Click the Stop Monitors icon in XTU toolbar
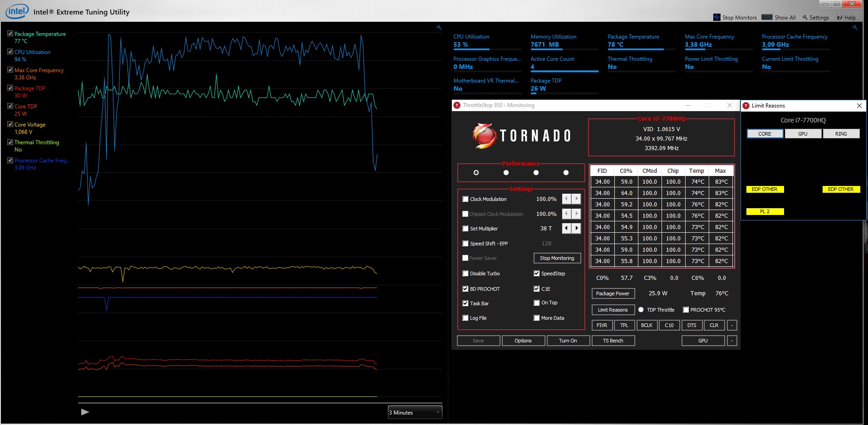This screenshot has height=425, width=868. coord(717,17)
